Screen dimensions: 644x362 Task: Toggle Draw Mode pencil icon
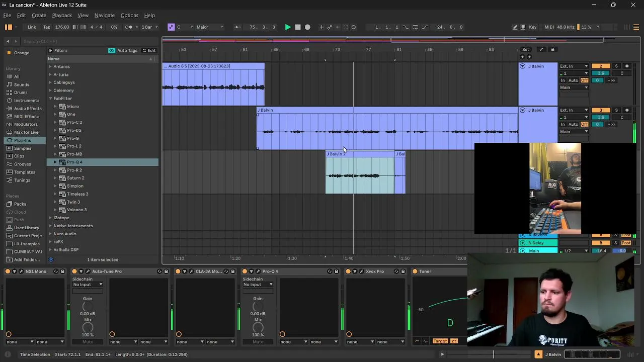tap(515, 27)
